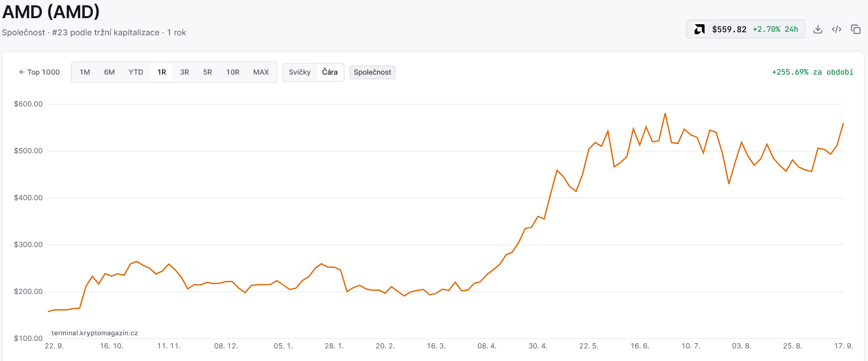Screen dimensions: 868x361
Task: Choose the 3R time range
Action: click(185, 72)
